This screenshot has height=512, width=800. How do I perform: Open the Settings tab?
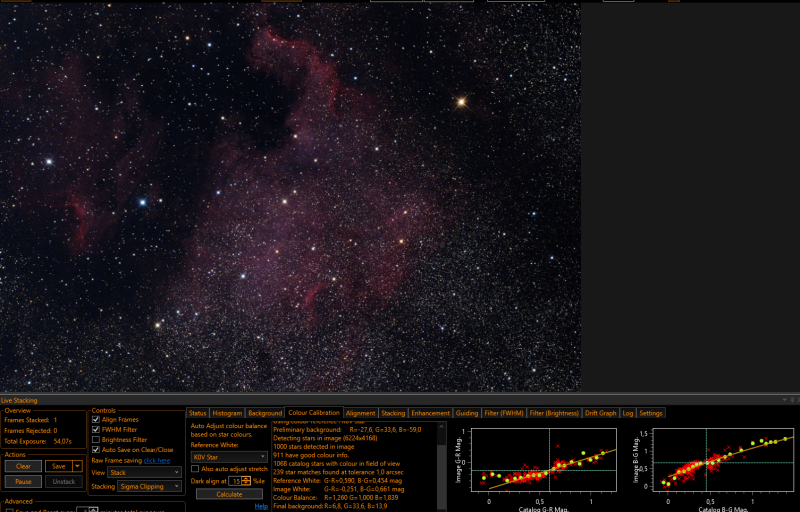[x=651, y=413]
